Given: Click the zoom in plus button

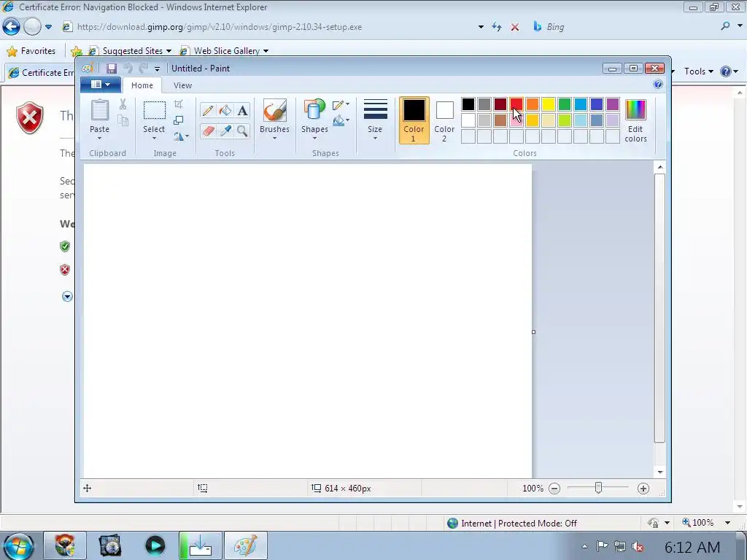Looking at the screenshot, I should (643, 489).
